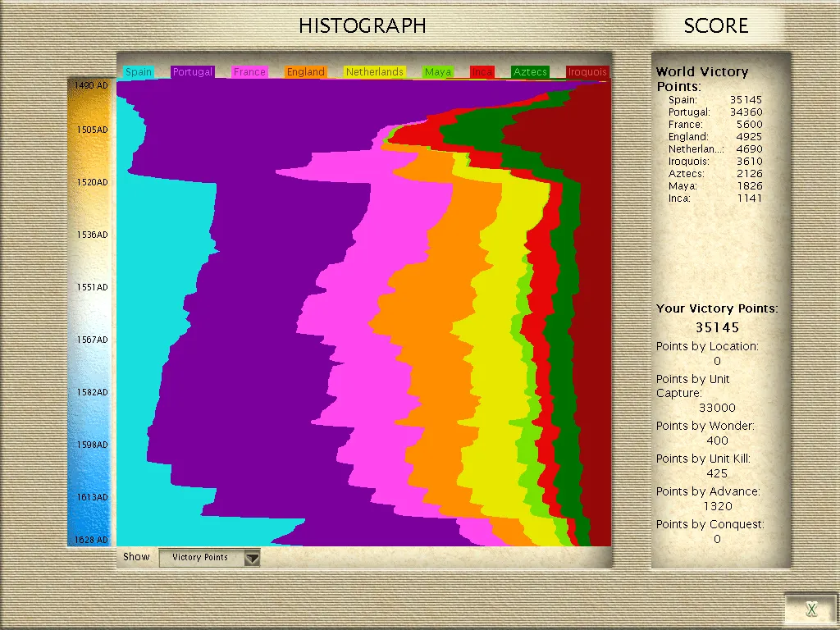Click the Points by Advance label
Screen dimensions: 840x630
[x=708, y=491]
